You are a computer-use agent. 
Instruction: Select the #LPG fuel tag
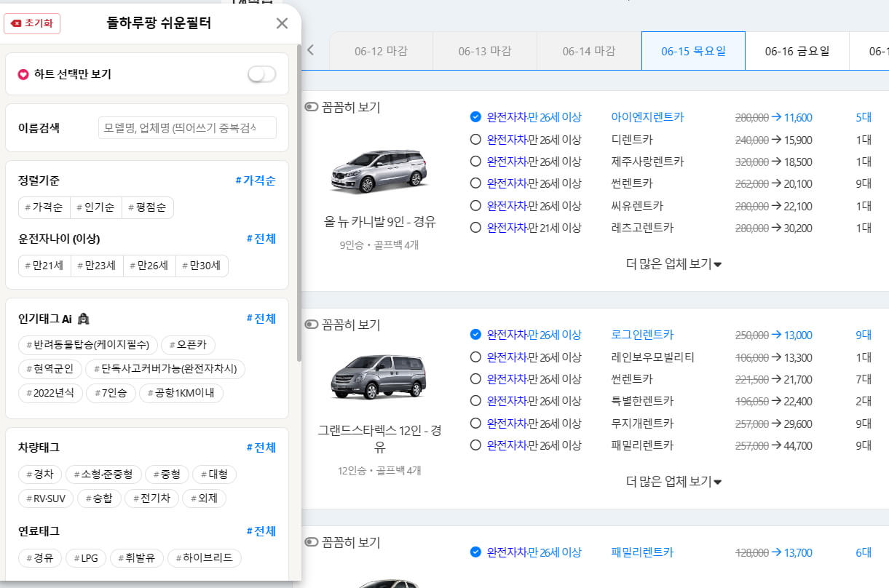click(x=86, y=558)
